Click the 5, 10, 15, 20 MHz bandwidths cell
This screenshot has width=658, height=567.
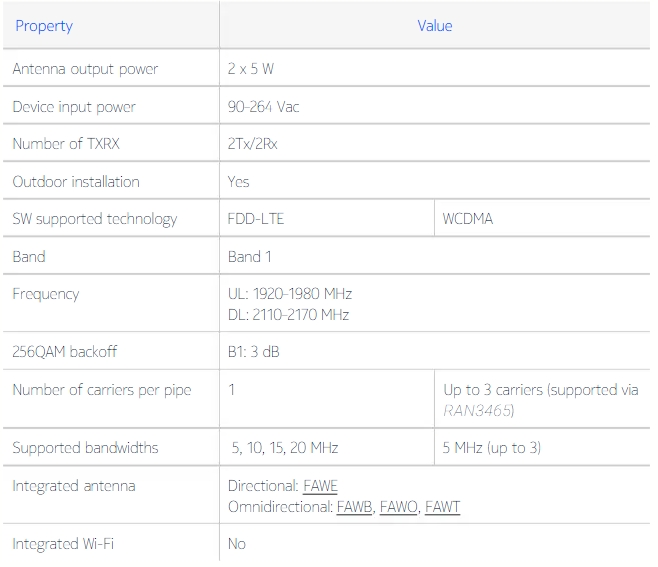tap(286, 448)
